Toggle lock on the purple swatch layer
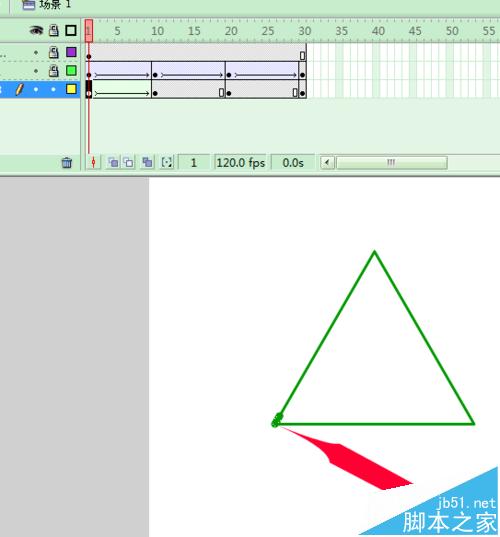Screen dimensions: 500x537 53,52
